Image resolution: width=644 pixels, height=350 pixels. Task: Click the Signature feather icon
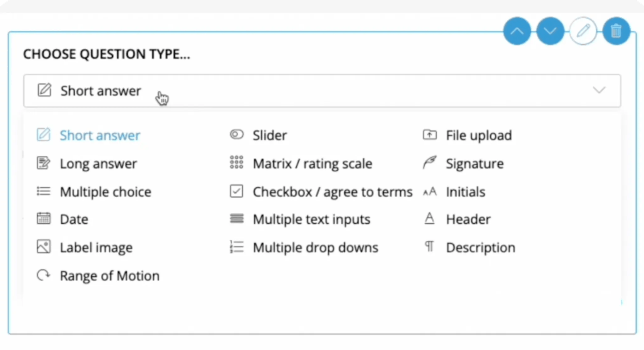pos(429,163)
